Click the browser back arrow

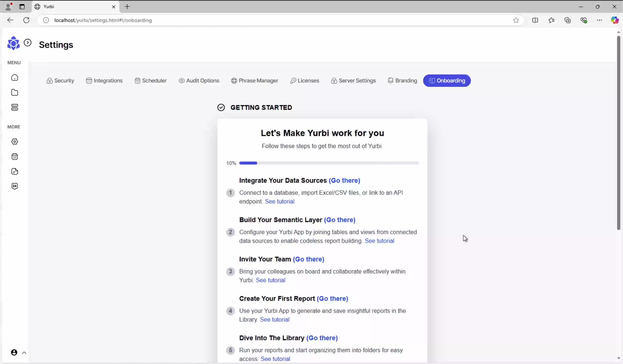click(10, 20)
